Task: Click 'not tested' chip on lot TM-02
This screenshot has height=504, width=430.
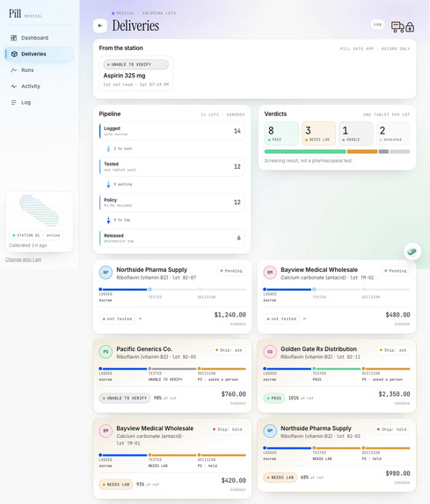Action: tap(281, 319)
